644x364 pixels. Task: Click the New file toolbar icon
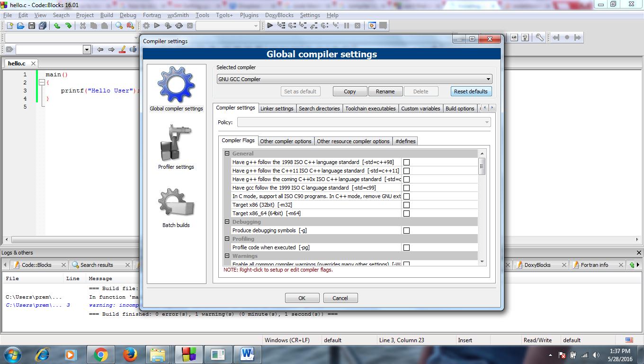(x=9, y=26)
